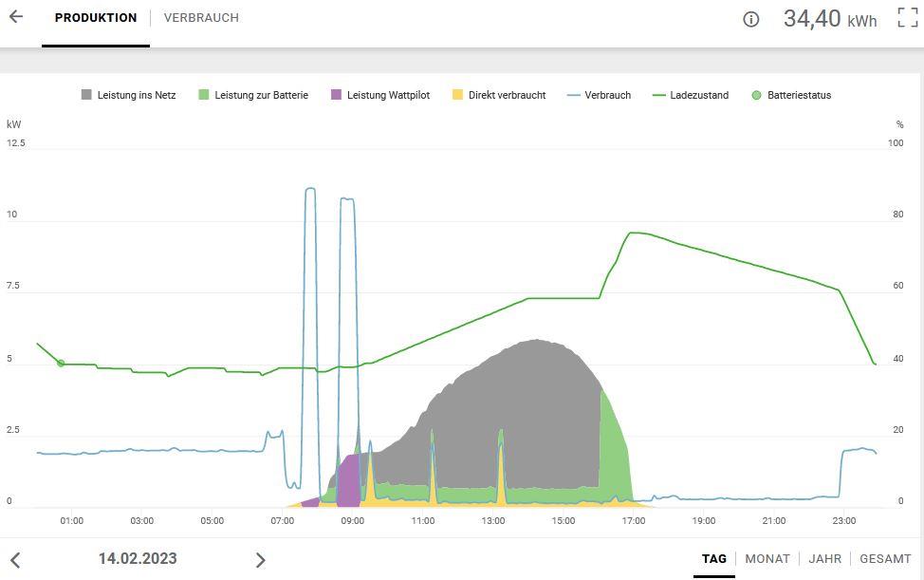The height and width of the screenshot is (580, 924).
Task: Select the MONAT view
Action: [x=767, y=558]
